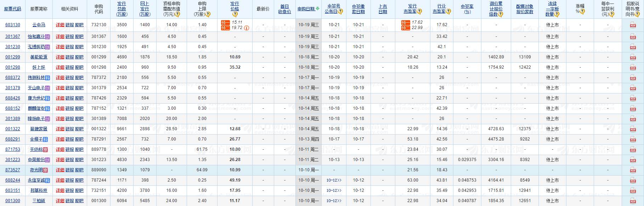Image resolution: width=644 pixels, height=206 pixels.
Task: Open stock code 873527 link
Action: pos(13,170)
